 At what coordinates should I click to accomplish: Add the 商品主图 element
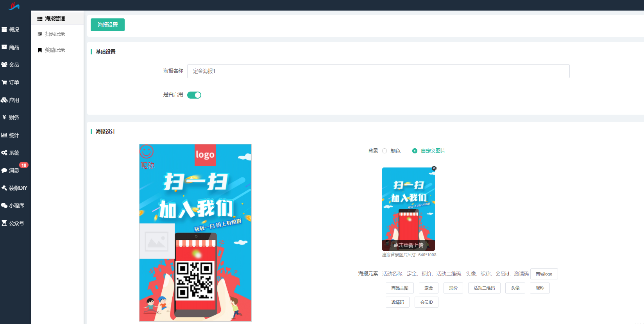point(400,288)
